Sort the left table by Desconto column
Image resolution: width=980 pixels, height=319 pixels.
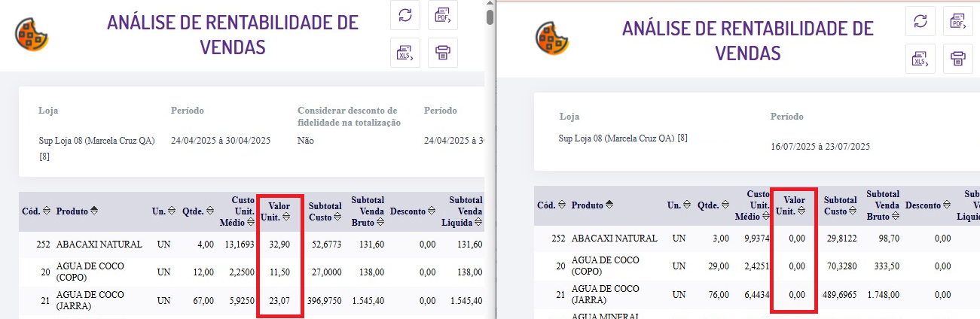[x=441, y=211]
